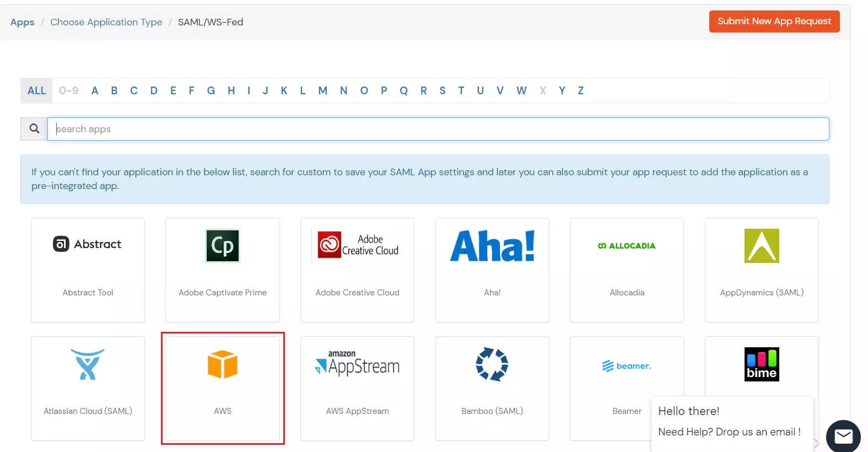The height and width of the screenshot is (452, 868).
Task: Filter apps by letter E
Action: [x=173, y=90]
